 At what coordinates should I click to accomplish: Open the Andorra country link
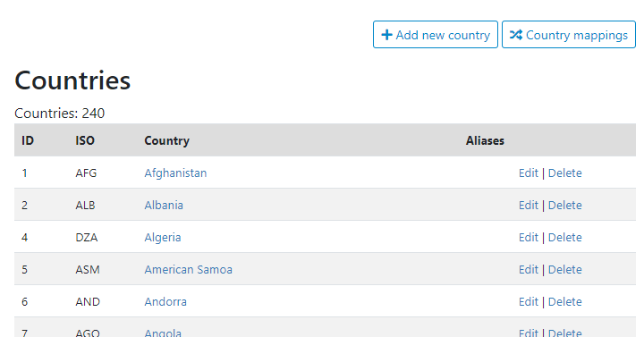tap(165, 302)
